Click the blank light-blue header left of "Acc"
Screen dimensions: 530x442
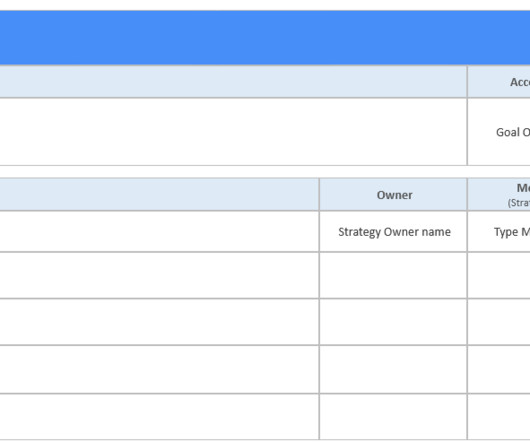[x=233, y=82]
